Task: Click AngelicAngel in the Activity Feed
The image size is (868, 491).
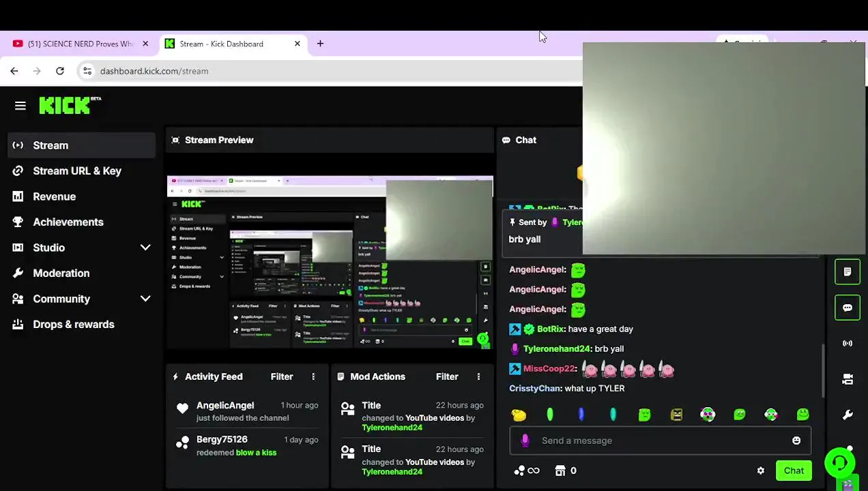Action: [x=225, y=405]
